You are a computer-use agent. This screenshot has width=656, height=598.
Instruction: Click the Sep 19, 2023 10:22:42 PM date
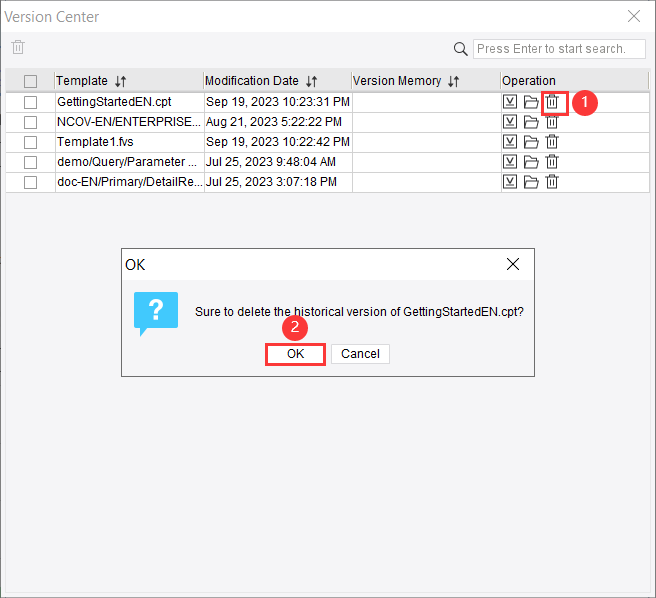point(278,142)
